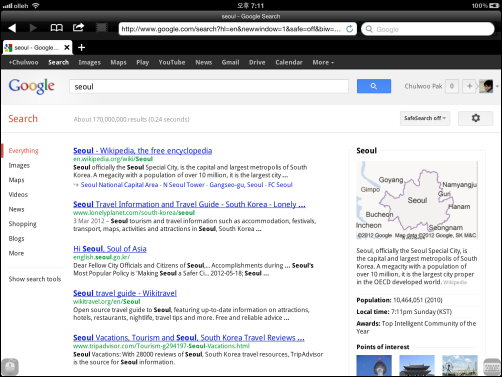This screenshot has width=502, height=377.
Task: Click the en.wikipedia.org/wiki/Seoul URL text
Action: (113, 159)
